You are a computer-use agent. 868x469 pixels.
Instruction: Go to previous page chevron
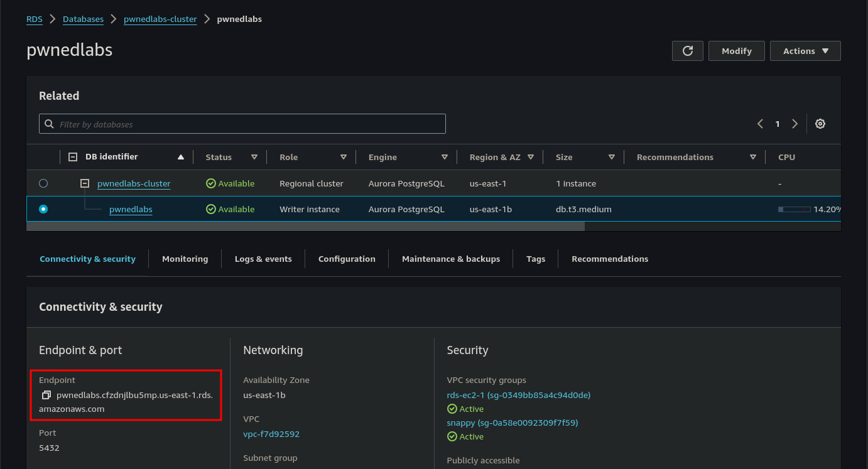click(x=760, y=124)
